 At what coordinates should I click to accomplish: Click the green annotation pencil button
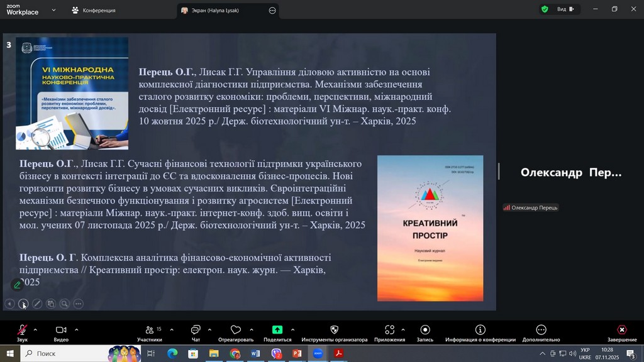[x=18, y=285]
